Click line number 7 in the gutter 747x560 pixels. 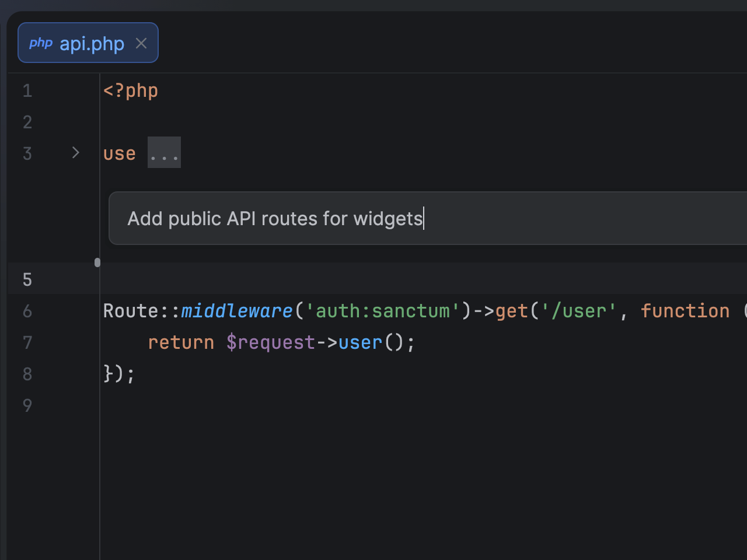point(27,342)
